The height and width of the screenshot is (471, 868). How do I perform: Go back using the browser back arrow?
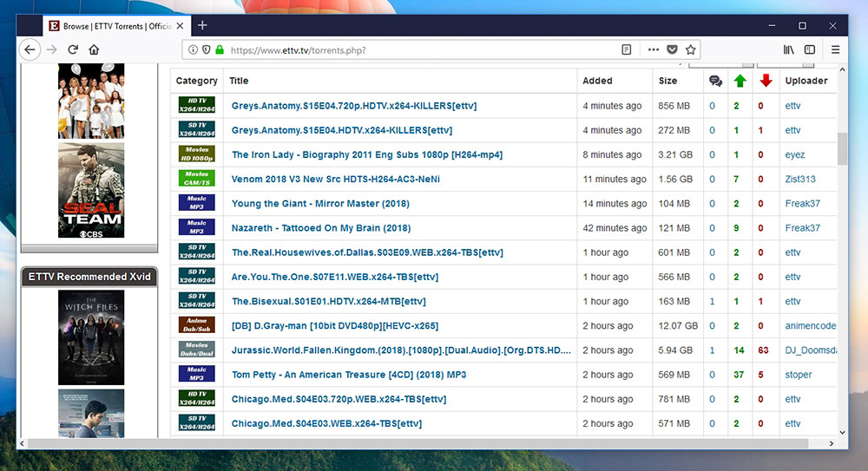(30, 49)
